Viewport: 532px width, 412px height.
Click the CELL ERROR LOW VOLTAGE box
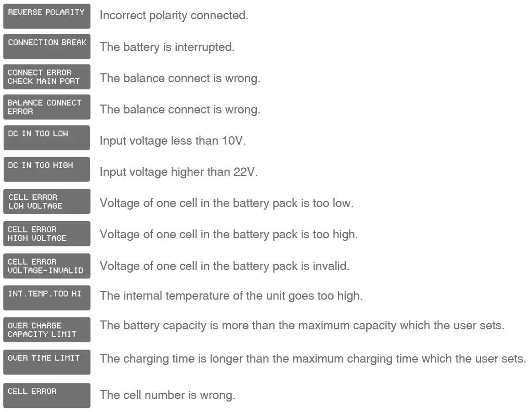tap(46, 201)
